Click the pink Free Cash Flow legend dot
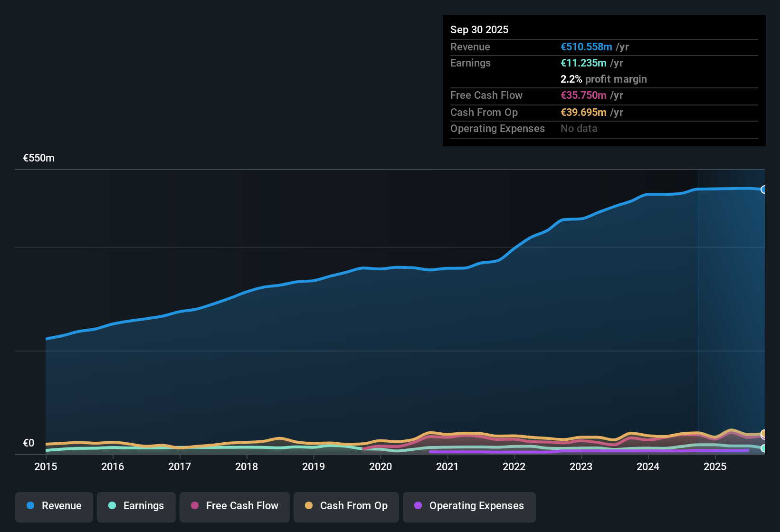 coord(195,506)
